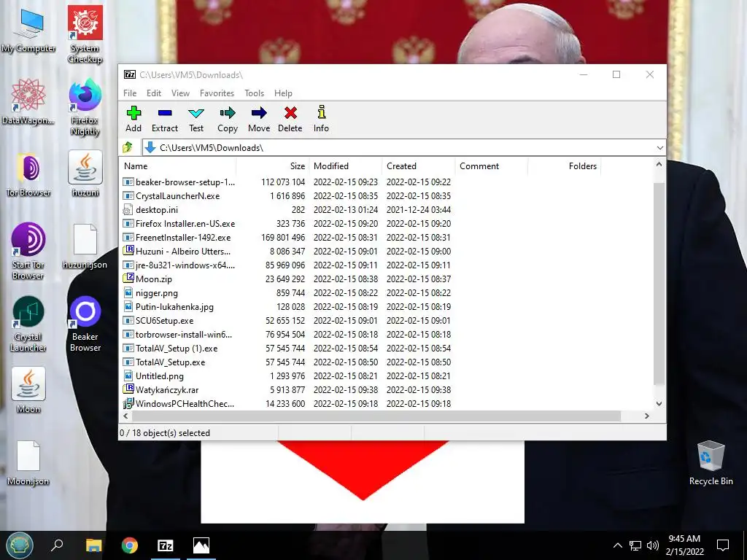Image resolution: width=747 pixels, height=560 pixels.
Task: Click the taskbar search magnifier
Action: (x=57, y=545)
